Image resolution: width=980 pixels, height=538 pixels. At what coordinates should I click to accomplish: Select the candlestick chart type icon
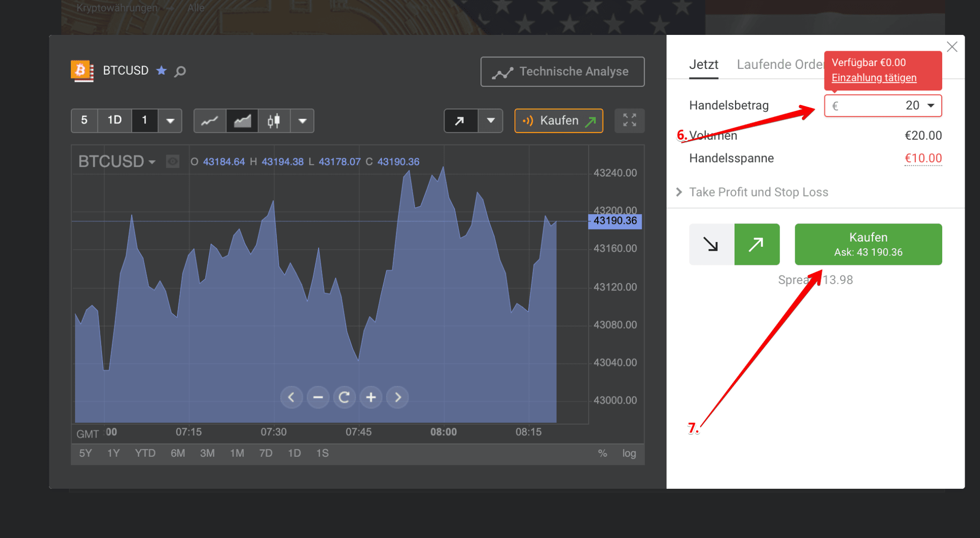(274, 121)
